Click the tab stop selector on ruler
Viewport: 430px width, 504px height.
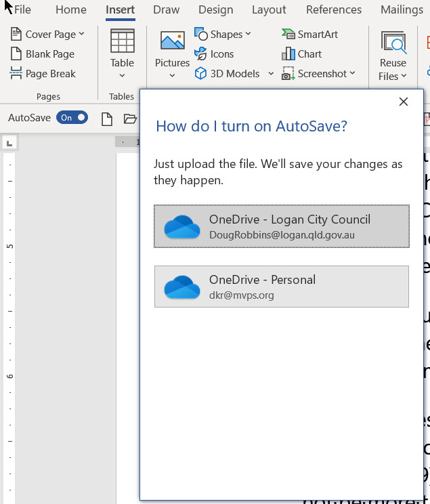[x=9, y=143]
